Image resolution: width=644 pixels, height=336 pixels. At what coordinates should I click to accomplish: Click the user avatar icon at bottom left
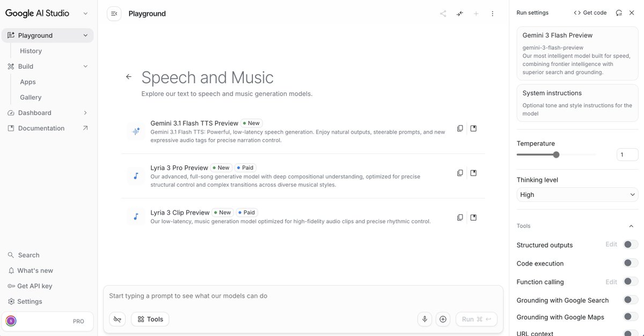[x=11, y=321]
